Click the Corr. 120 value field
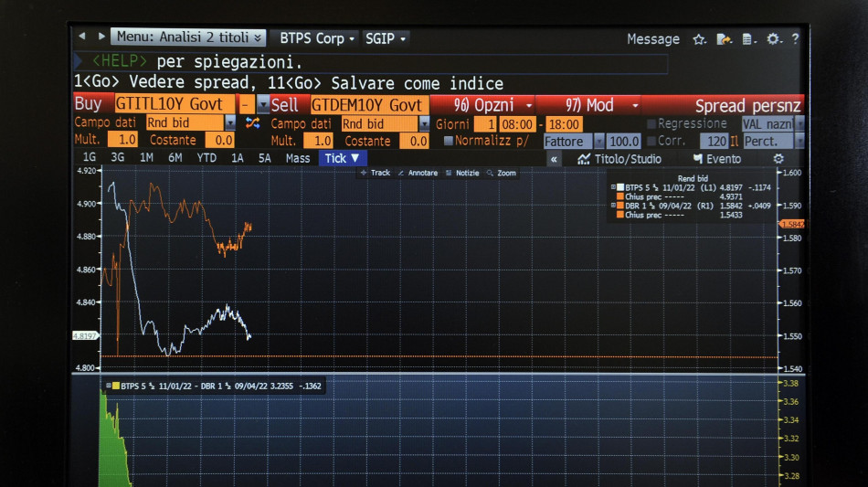 coord(715,141)
